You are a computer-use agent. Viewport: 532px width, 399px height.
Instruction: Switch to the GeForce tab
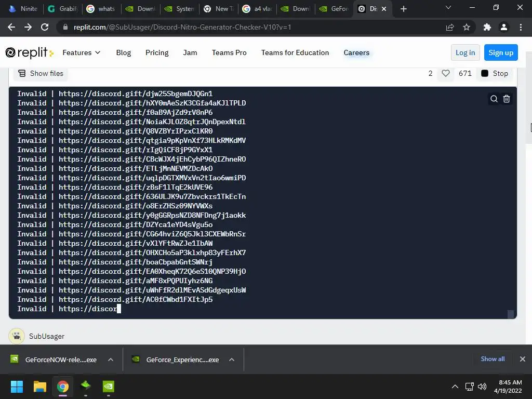pos(335,9)
